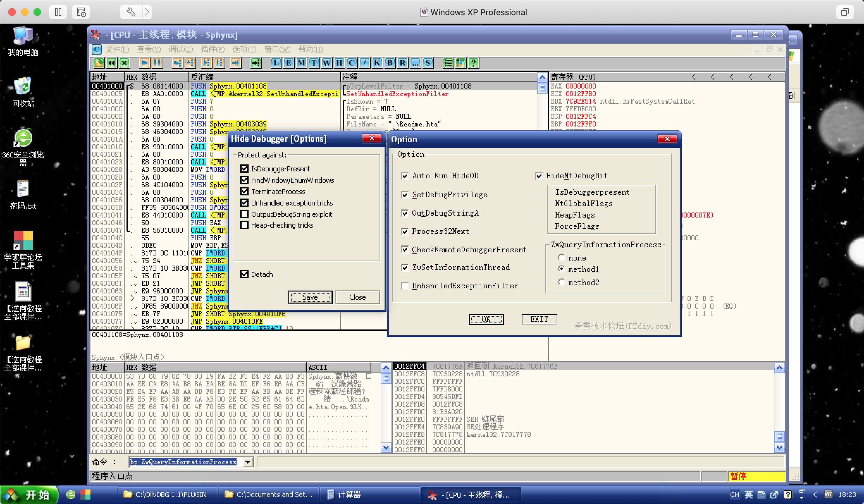Open Appearance color options toolbar icon
864x504 pixels.
point(460,63)
